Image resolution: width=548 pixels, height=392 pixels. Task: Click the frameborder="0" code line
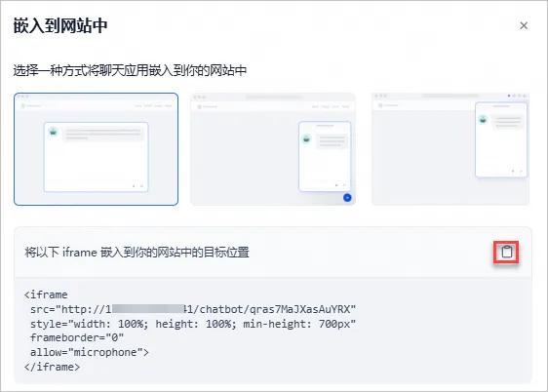(x=77, y=337)
